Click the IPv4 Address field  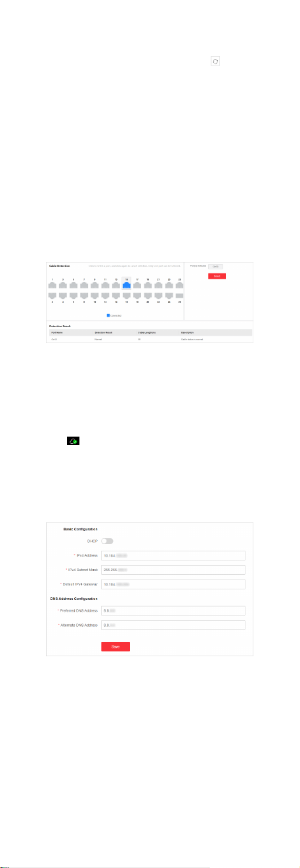[173, 555]
